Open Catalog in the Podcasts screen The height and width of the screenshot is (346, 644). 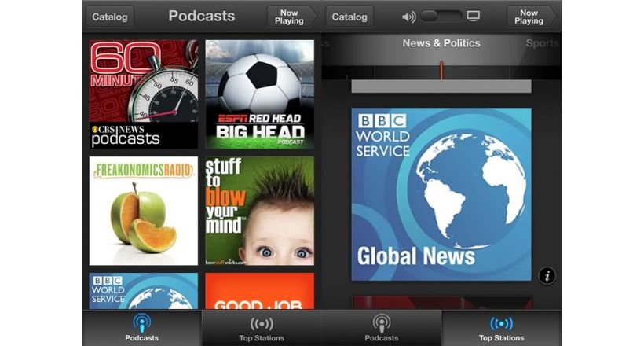110,17
